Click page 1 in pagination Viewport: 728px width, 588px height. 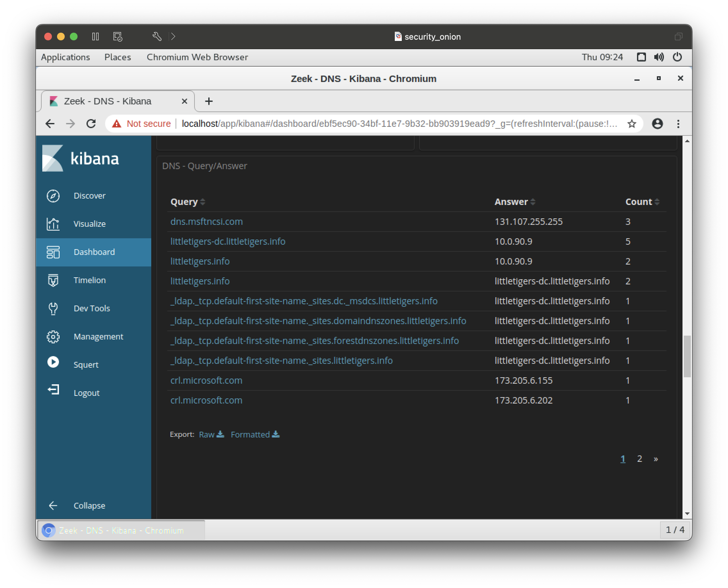tap(623, 459)
